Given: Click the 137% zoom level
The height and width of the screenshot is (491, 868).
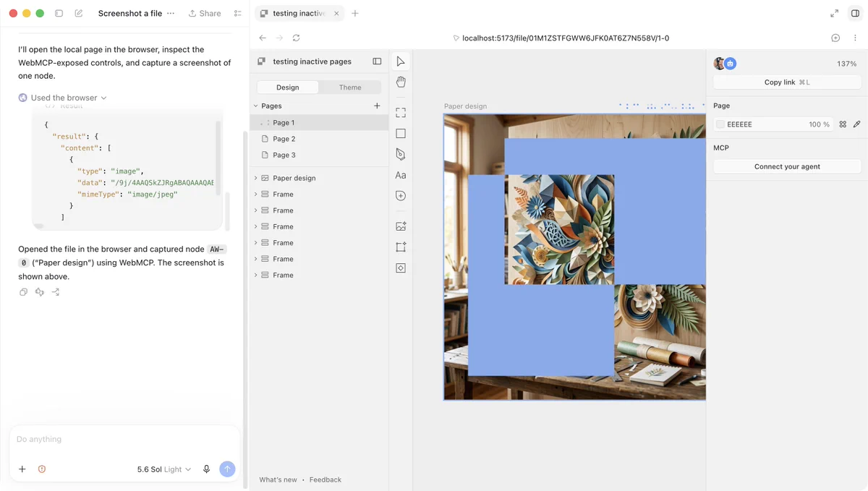Looking at the screenshot, I should point(847,64).
